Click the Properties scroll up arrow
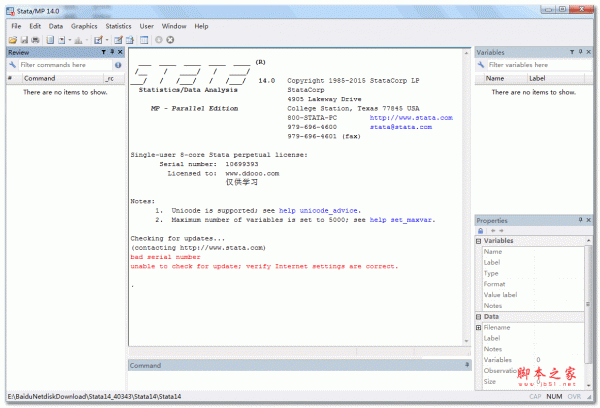600x408 pixels. (x=589, y=240)
